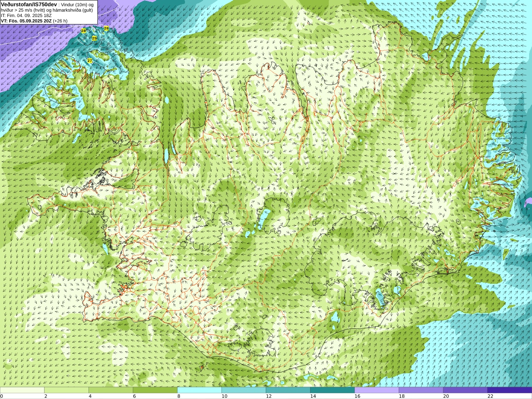Click the 'hámarkshviða (gult)' text in header
532x399 pixels.
coord(73,10)
